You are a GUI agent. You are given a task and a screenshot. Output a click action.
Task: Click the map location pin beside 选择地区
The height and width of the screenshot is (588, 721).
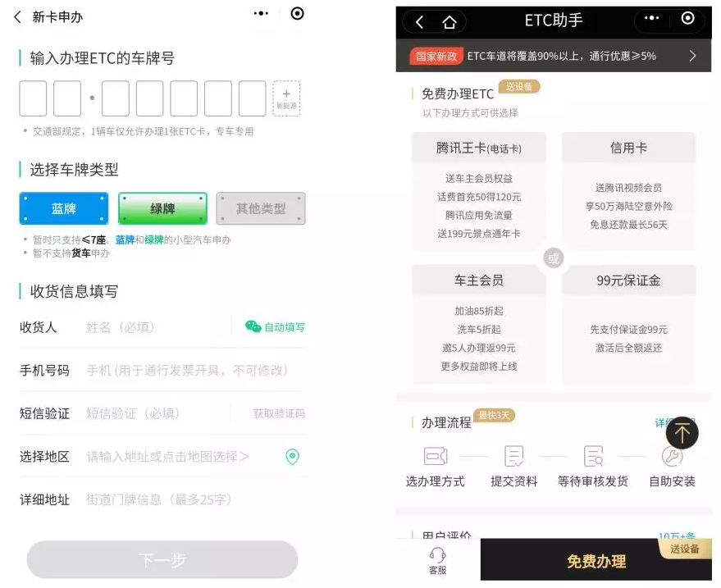[x=293, y=456]
